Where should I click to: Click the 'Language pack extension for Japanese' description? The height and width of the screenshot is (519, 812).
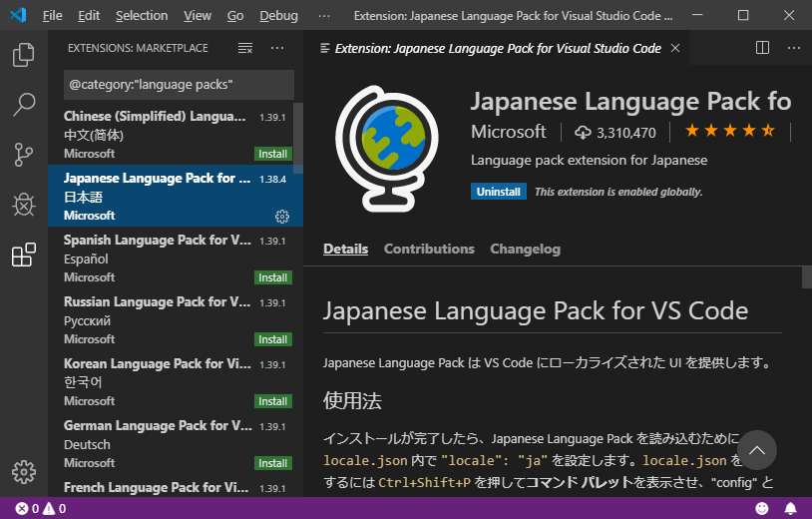point(589,160)
